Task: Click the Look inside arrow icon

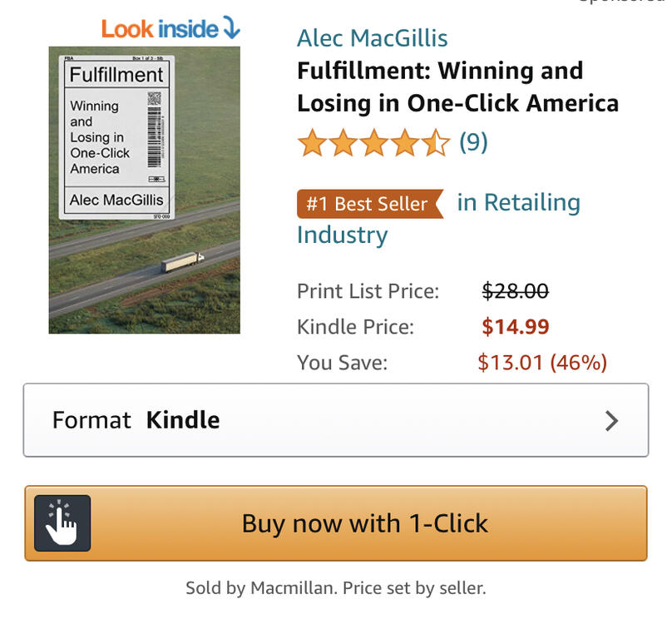Action: coord(230,28)
